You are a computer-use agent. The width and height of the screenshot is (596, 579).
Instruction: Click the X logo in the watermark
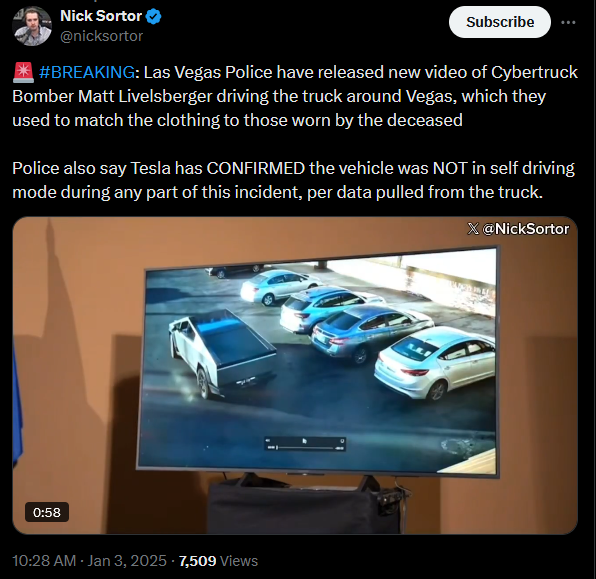click(473, 229)
